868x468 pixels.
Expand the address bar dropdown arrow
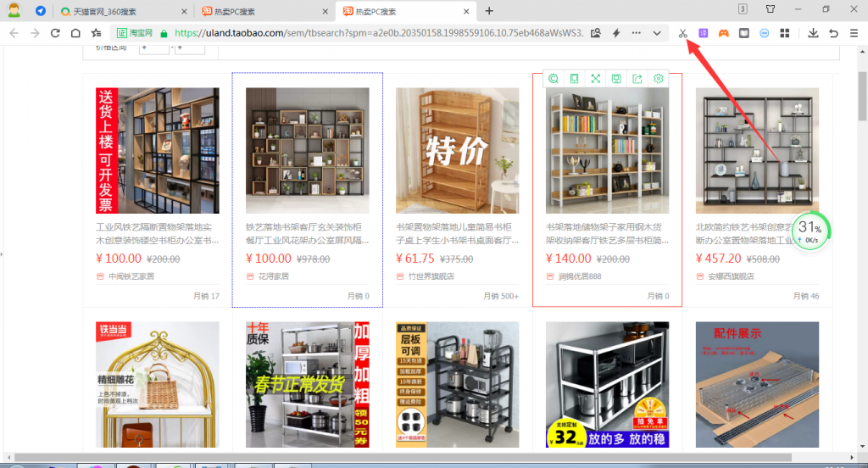(x=657, y=33)
